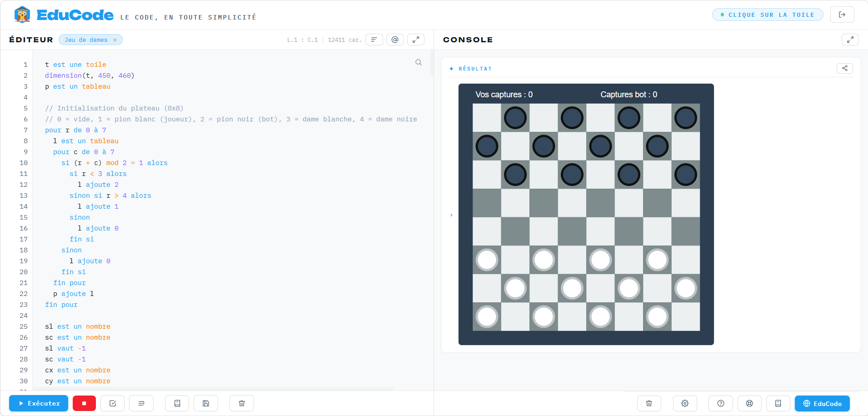868x416 pixels.
Task: Click the lifebuoy support icon
Action: point(749,403)
